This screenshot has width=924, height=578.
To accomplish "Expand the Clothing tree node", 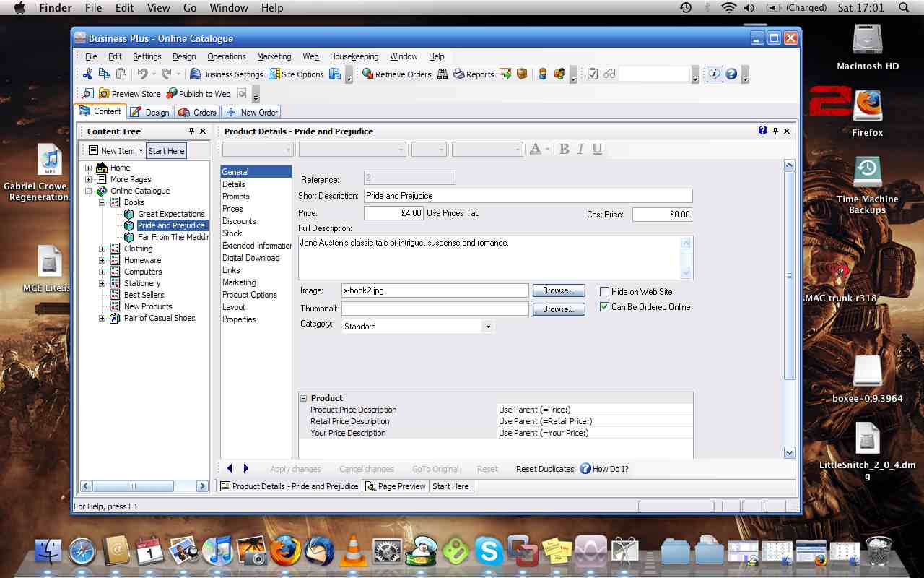I will coord(102,249).
